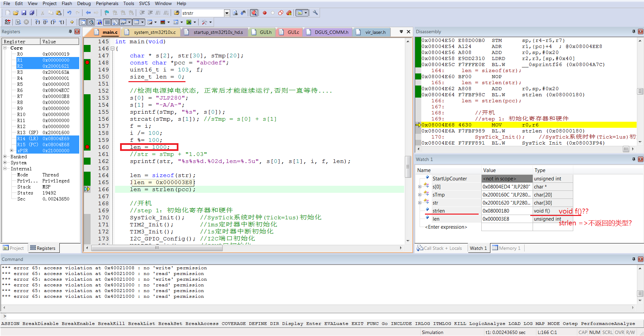The width and height of the screenshot is (644, 336).
Task: Expand the sTmp watch entry
Action: click(x=420, y=195)
